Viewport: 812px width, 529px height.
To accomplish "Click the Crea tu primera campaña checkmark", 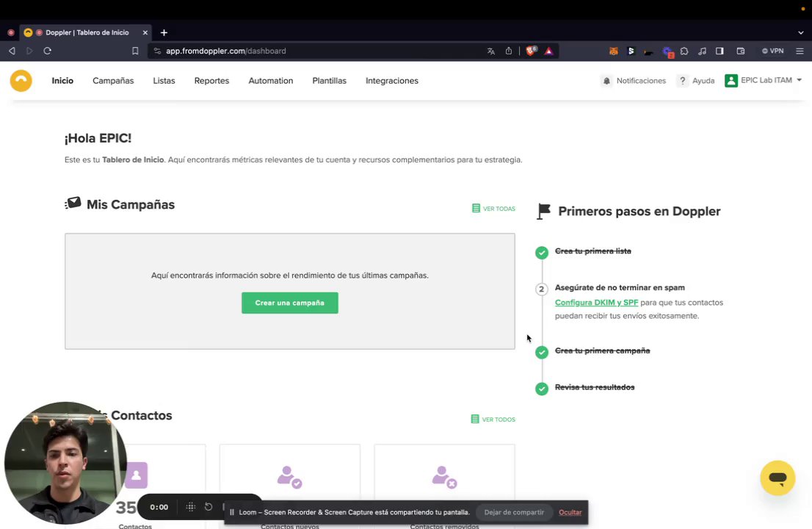I will click(x=542, y=353).
